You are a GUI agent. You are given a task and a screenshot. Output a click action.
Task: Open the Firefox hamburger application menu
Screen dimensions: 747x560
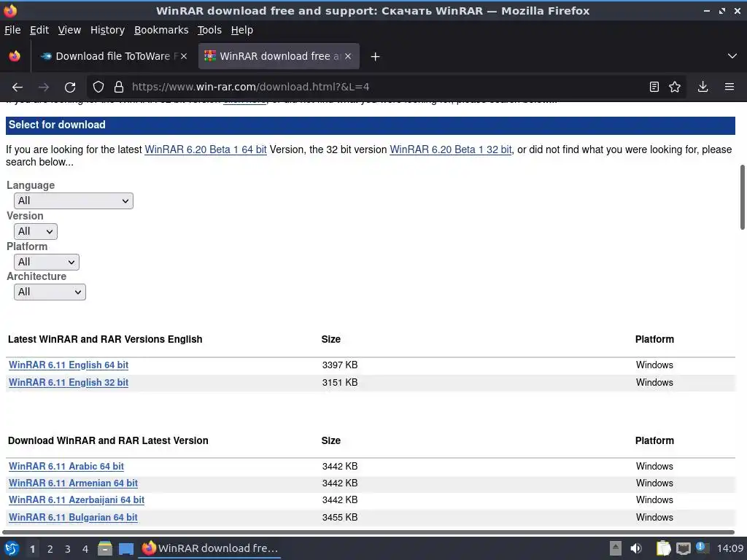tap(729, 87)
